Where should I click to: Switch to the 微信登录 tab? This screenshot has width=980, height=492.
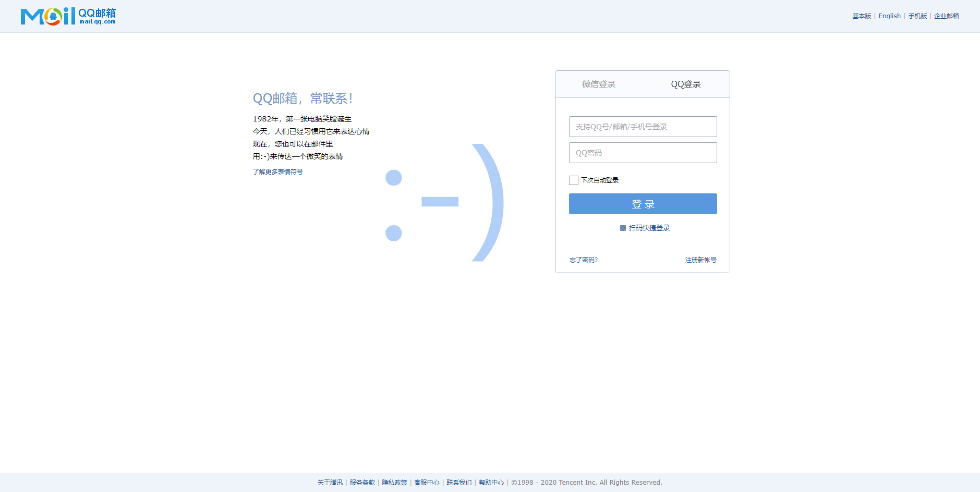pos(599,84)
